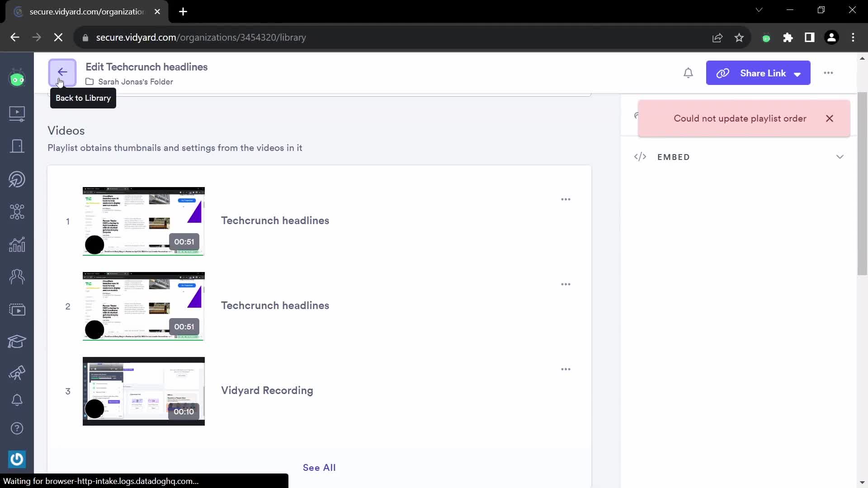Open the help question mark icon
868x488 pixels.
click(17, 428)
